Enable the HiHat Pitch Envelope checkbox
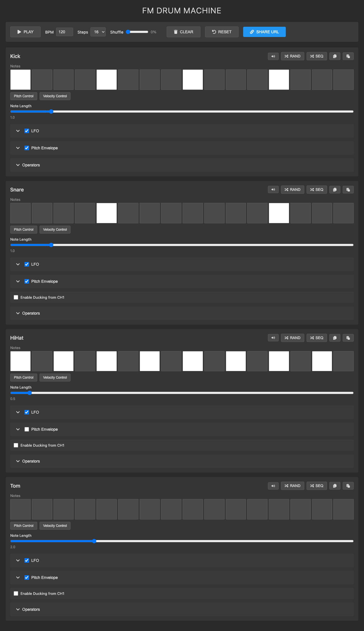 tap(27, 429)
